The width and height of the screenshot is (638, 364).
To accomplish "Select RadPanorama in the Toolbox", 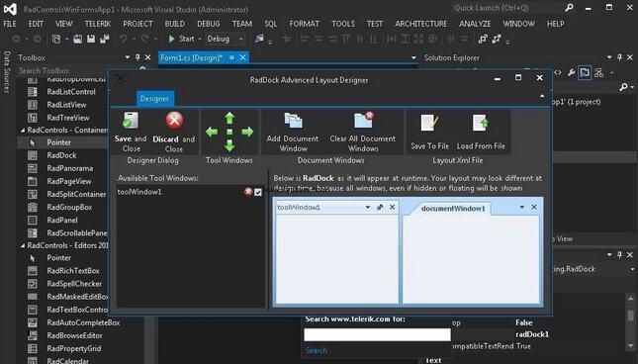I will pos(69,168).
